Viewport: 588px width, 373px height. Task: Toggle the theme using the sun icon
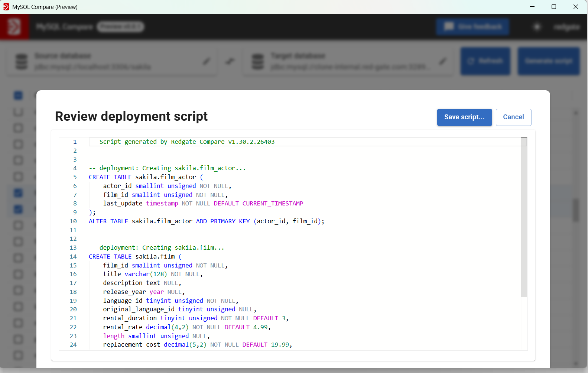[x=537, y=27]
